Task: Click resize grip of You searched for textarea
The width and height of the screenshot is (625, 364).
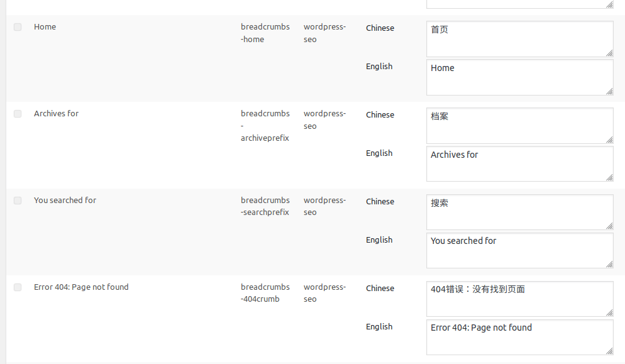Action: pos(609,264)
